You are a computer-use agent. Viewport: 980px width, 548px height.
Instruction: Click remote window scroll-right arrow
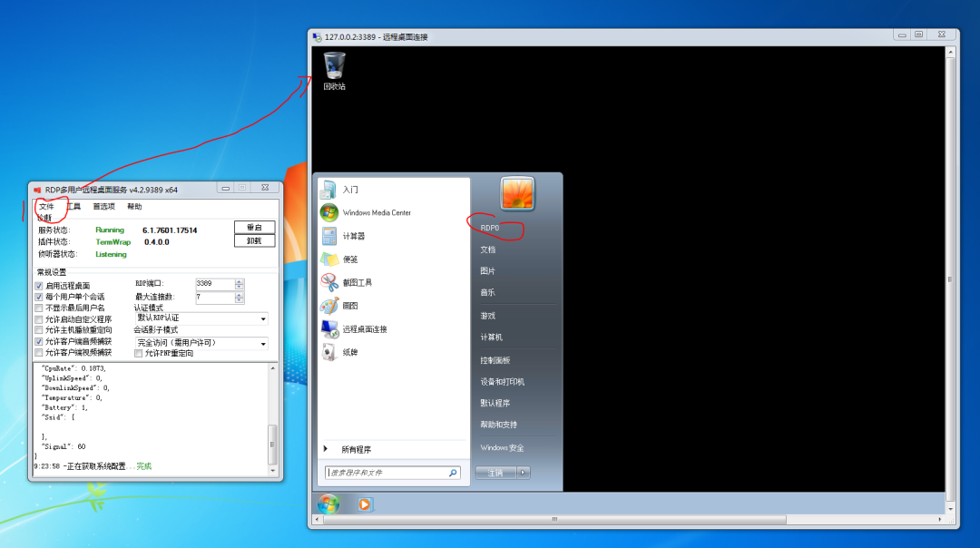pos(939,519)
